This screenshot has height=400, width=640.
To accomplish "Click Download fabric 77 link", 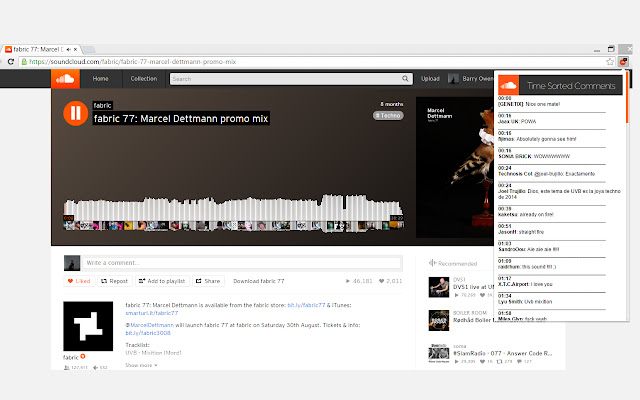I will pos(259,281).
